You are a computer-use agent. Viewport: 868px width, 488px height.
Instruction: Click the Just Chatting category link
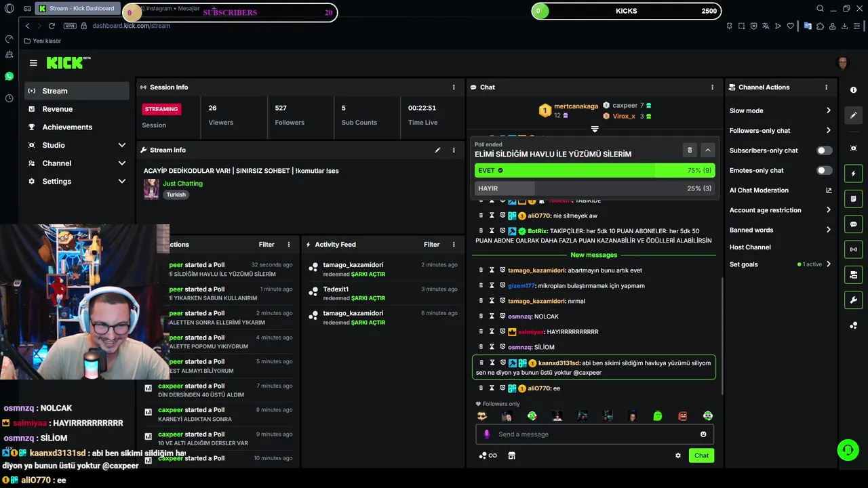coord(182,184)
